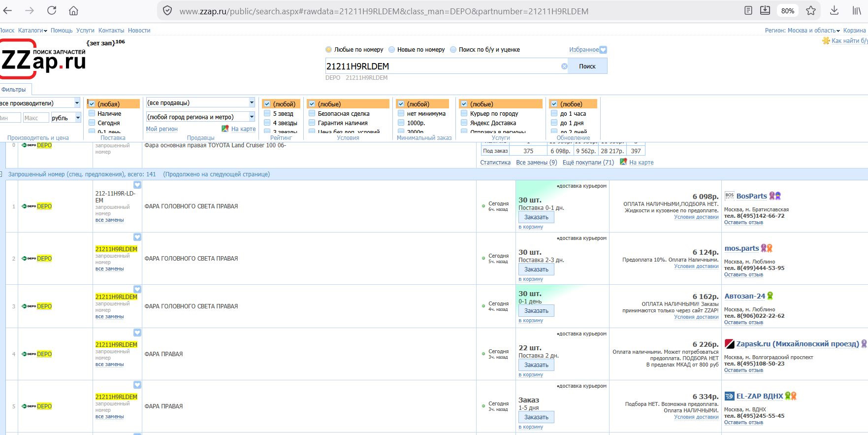Screen dimensions: 868x435
Task: Click в корзину link for mos.parts offer
Action: (x=531, y=279)
